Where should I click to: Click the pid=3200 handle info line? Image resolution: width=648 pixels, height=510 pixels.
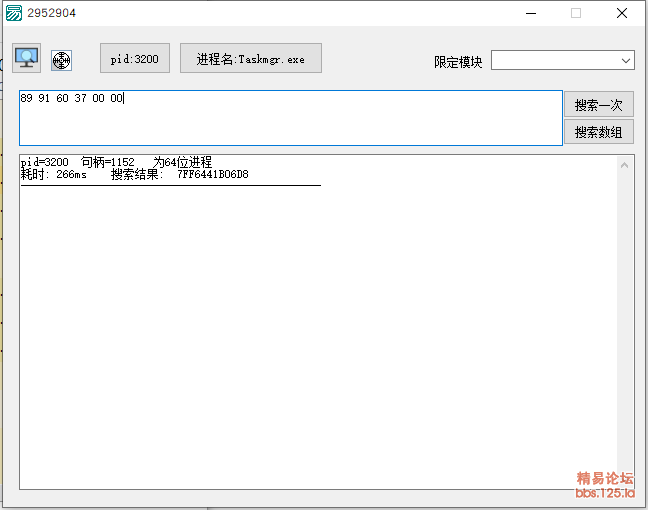[x=116, y=162]
